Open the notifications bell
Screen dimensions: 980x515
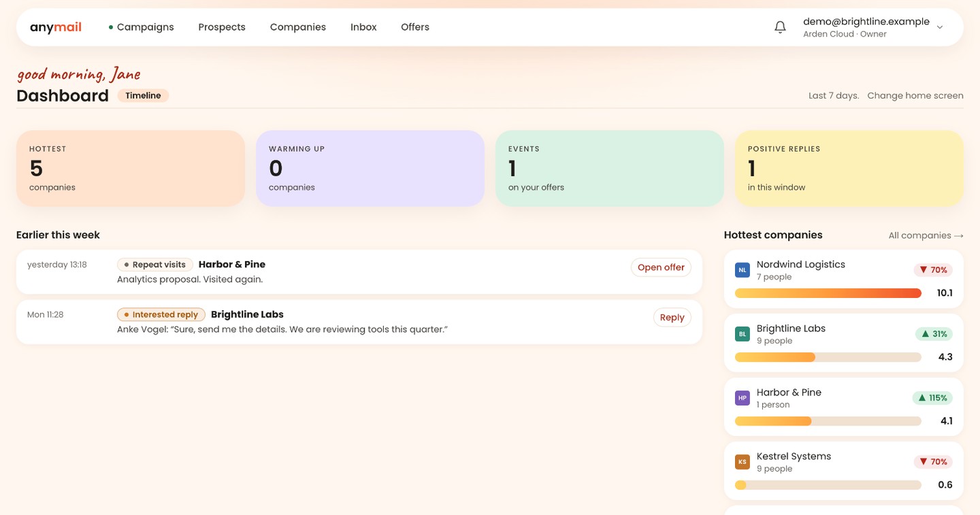click(x=781, y=27)
